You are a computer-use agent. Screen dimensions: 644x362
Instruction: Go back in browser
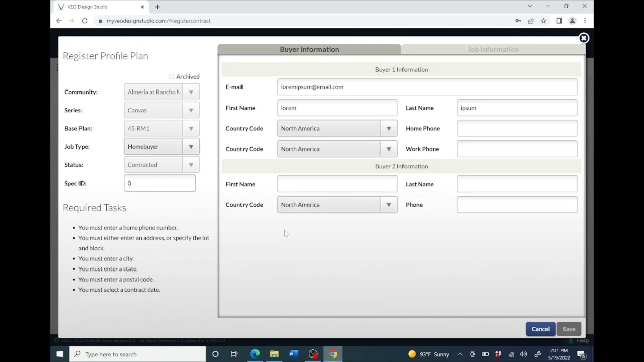click(x=59, y=21)
